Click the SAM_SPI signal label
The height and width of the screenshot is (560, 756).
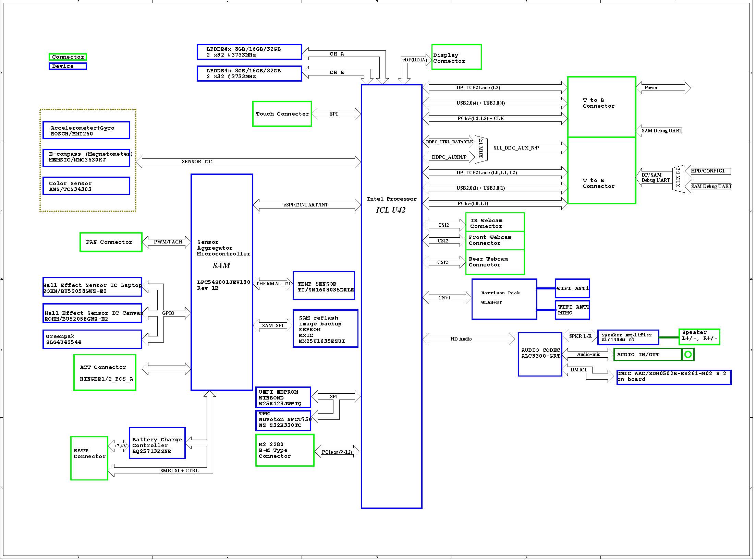click(273, 325)
